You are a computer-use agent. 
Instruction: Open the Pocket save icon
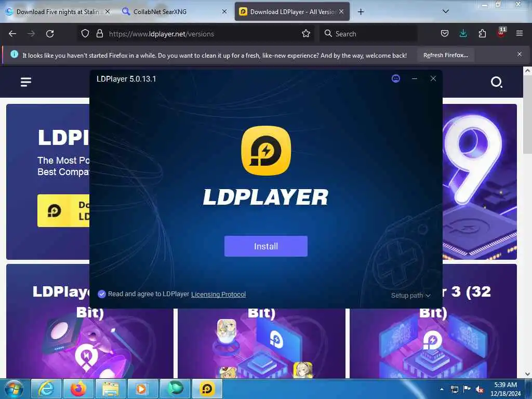click(x=445, y=33)
